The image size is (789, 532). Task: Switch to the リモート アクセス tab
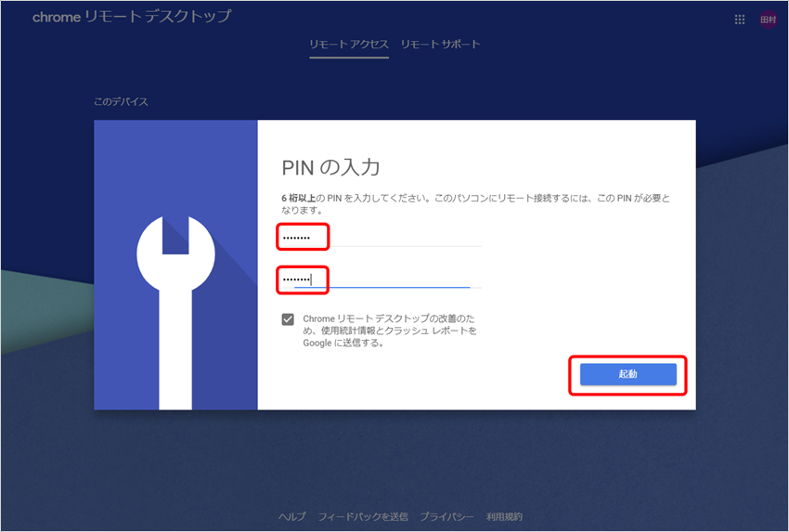(349, 45)
